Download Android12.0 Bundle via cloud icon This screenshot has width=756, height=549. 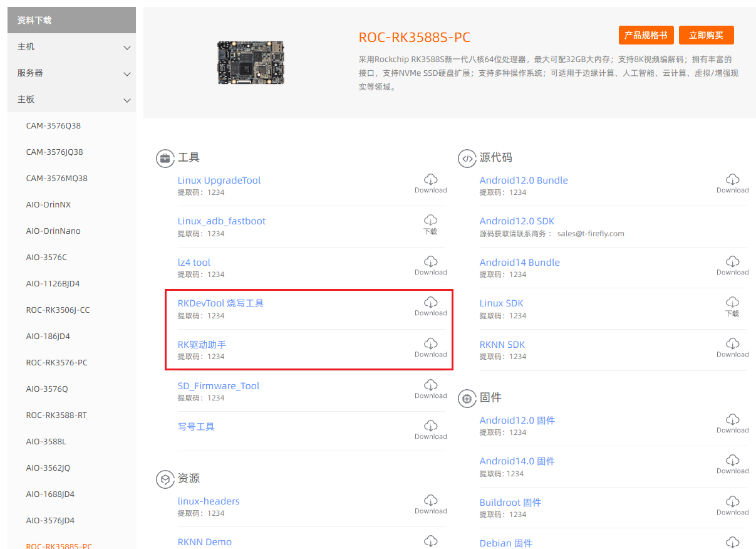[x=733, y=180]
